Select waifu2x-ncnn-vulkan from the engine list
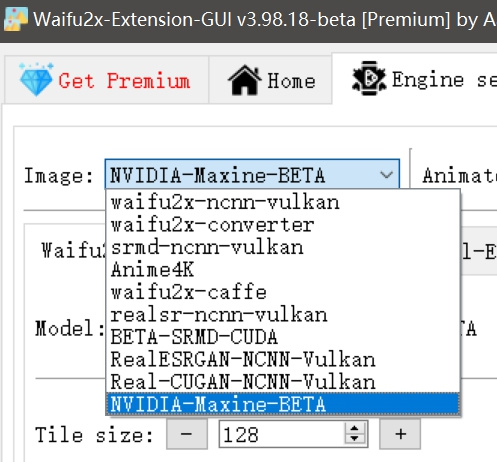The image size is (497, 462). pos(283,202)
